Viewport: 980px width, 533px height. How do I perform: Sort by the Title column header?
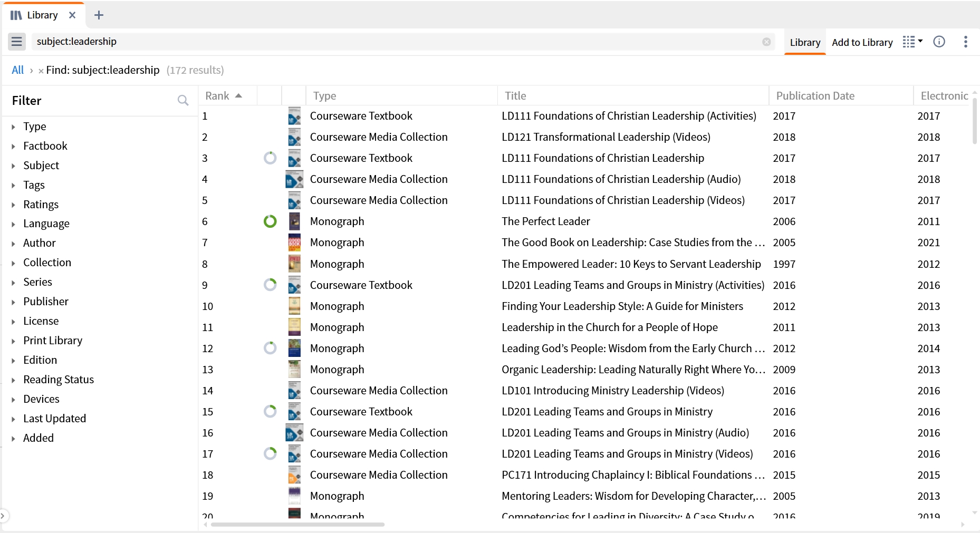click(x=633, y=96)
